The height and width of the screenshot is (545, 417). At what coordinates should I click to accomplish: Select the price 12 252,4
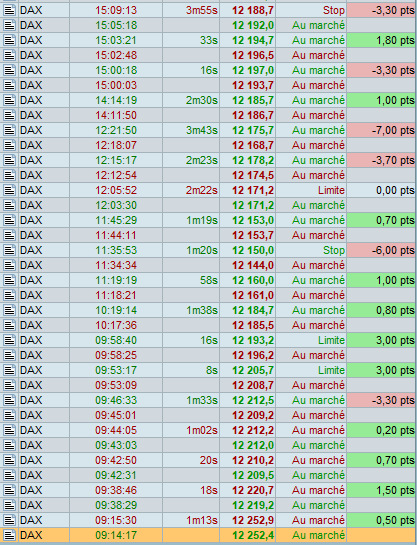(x=253, y=535)
